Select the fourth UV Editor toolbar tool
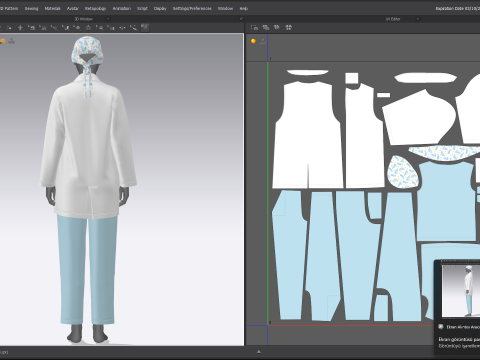This screenshot has height=360, width=480. pos(289,27)
